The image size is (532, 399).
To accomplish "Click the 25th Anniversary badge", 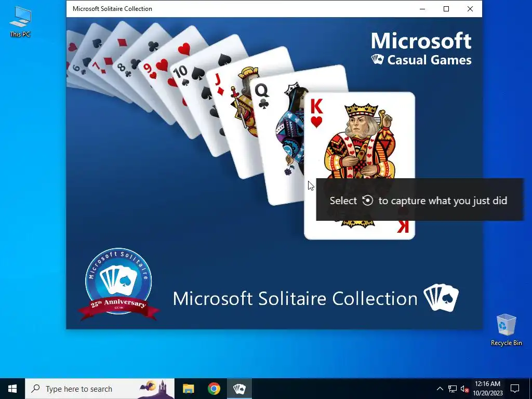I will (x=118, y=284).
